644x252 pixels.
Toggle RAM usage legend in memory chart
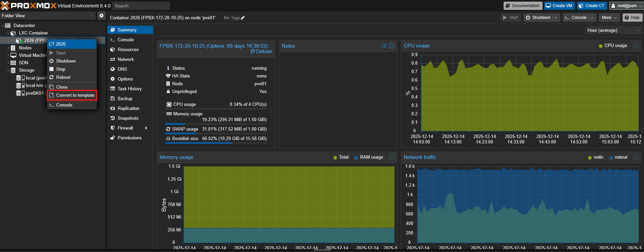[x=368, y=157]
